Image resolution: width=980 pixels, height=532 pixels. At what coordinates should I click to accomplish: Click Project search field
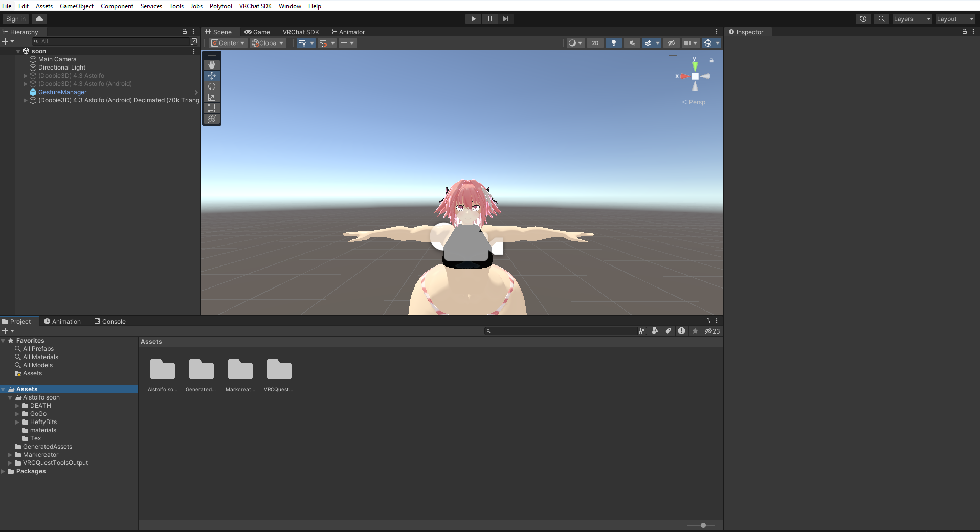coord(561,331)
